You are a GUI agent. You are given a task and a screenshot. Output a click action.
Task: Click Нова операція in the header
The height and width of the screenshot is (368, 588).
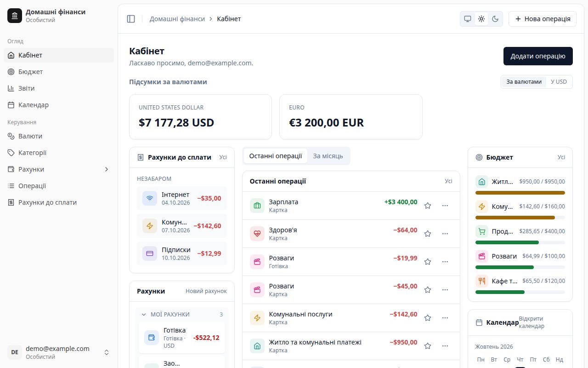point(543,19)
